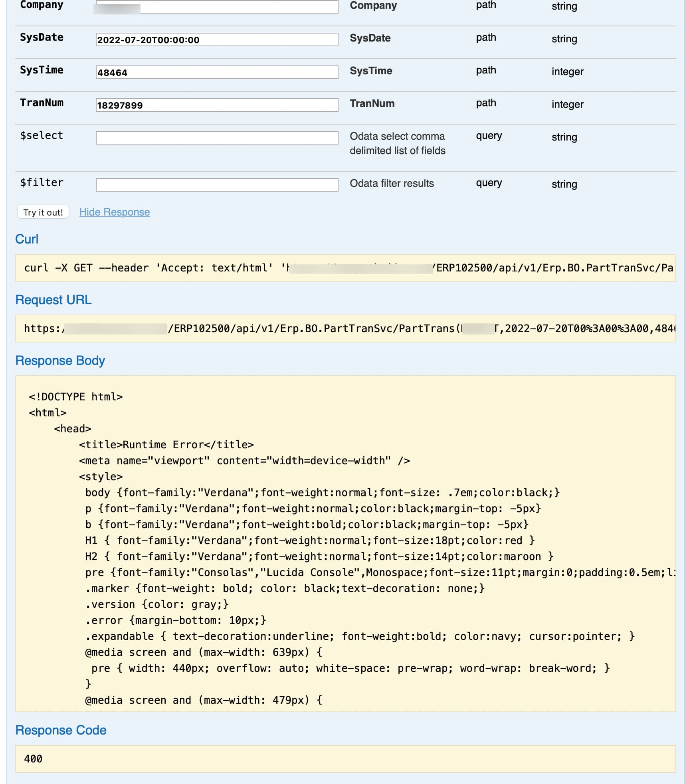This screenshot has height=784, width=685.
Task: Click the 'Hide Response' link
Action: click(x=115, y=212)
